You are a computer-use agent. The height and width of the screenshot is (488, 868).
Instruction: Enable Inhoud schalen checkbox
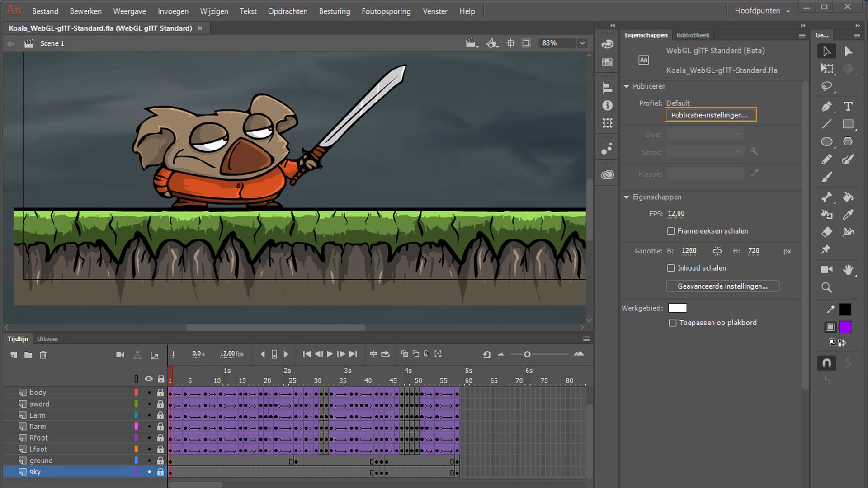tap(671, 268)
